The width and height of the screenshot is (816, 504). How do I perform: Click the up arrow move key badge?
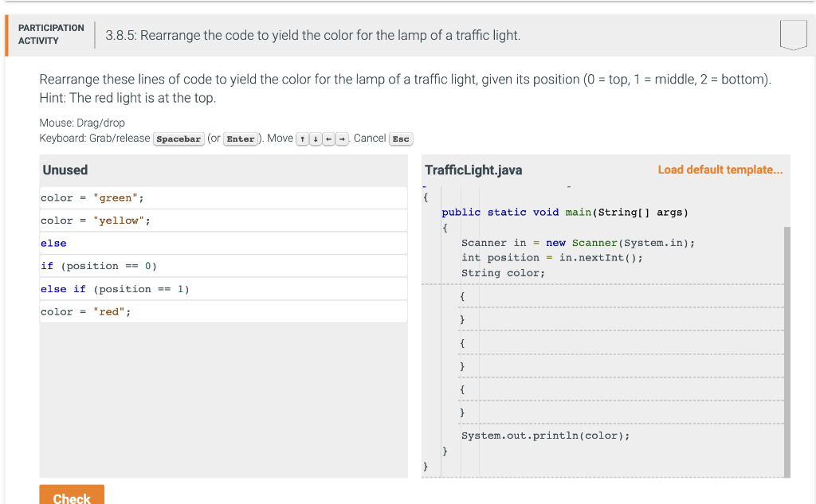coord(302,139)
